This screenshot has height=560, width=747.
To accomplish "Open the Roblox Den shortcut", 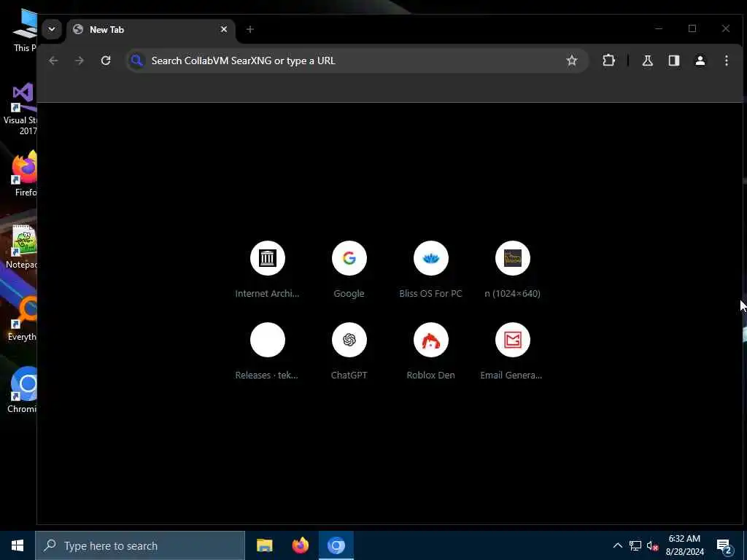I will coord(430,351).
